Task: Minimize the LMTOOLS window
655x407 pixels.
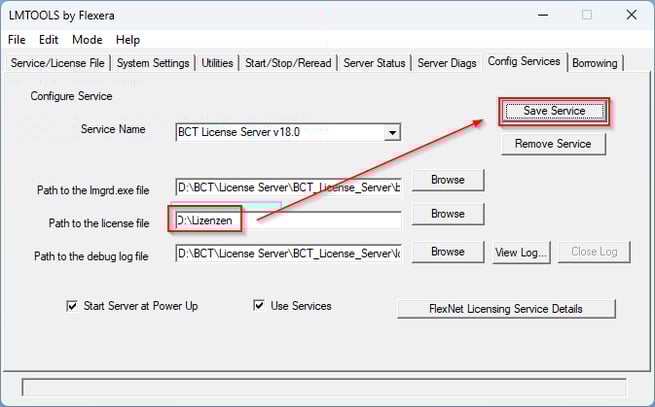Action: click(543, 15)
